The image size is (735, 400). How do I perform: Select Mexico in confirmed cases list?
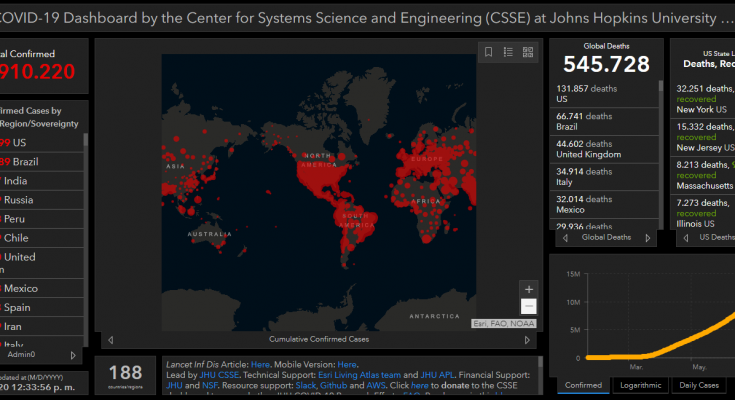(x=42, y=288)
